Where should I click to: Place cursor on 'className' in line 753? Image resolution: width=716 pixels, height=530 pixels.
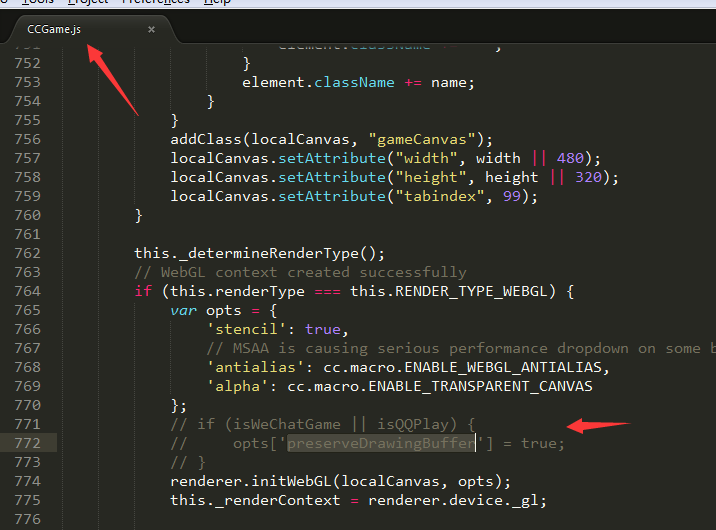[354, 83]
